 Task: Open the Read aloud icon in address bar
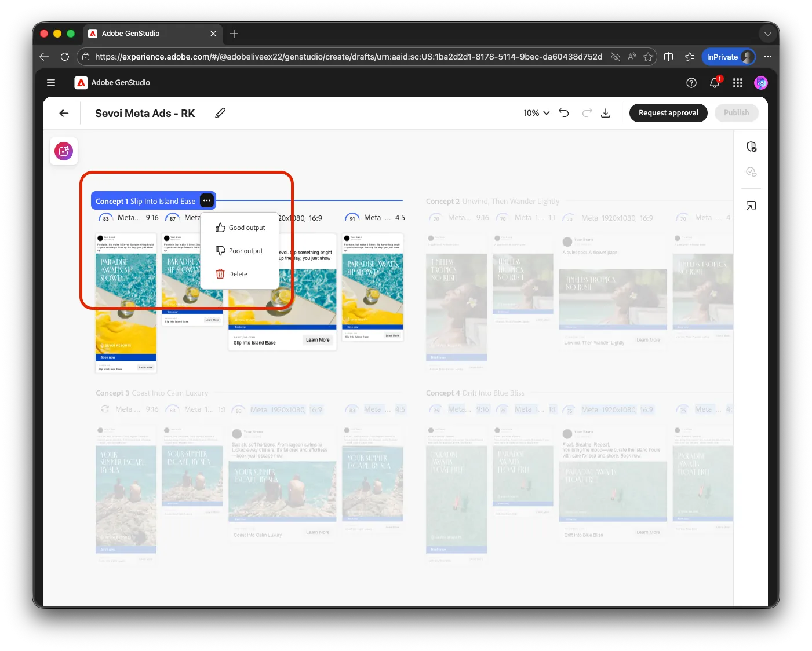coord(632,57)
